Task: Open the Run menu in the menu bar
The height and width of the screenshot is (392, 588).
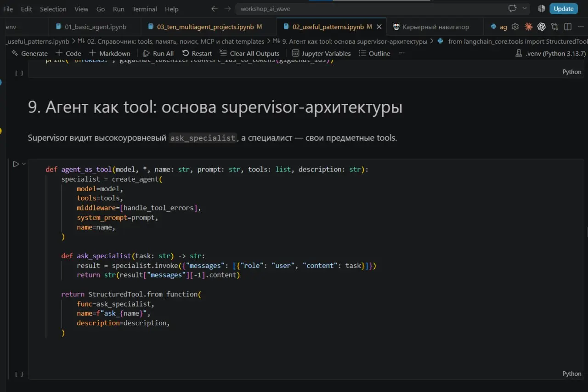Action: click(119, 9)
